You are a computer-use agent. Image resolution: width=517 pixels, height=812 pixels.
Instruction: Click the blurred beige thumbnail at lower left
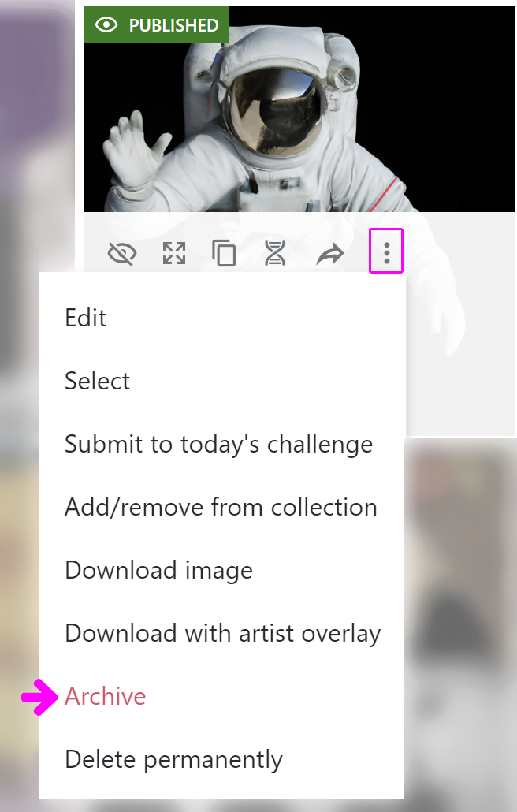tap(19, 591)
